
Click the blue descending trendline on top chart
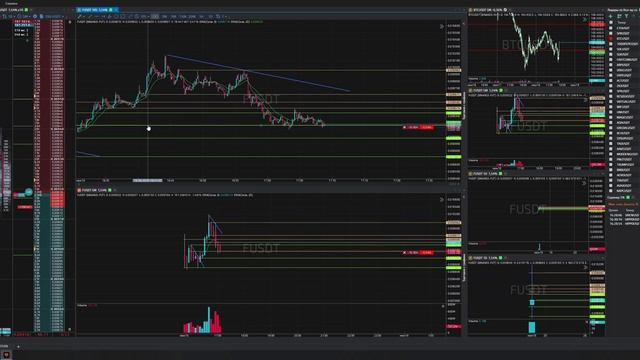point(258,73)
